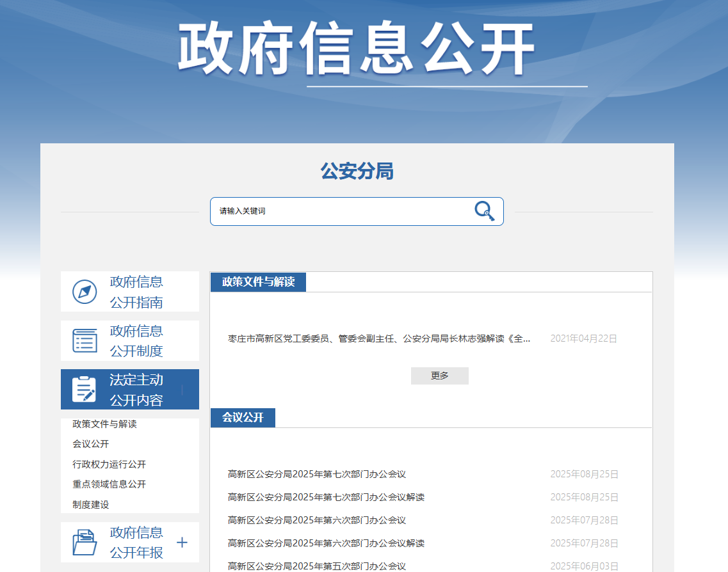
Task: Open the 政策文件与解读 section header tab
Action: coord(258,282)
